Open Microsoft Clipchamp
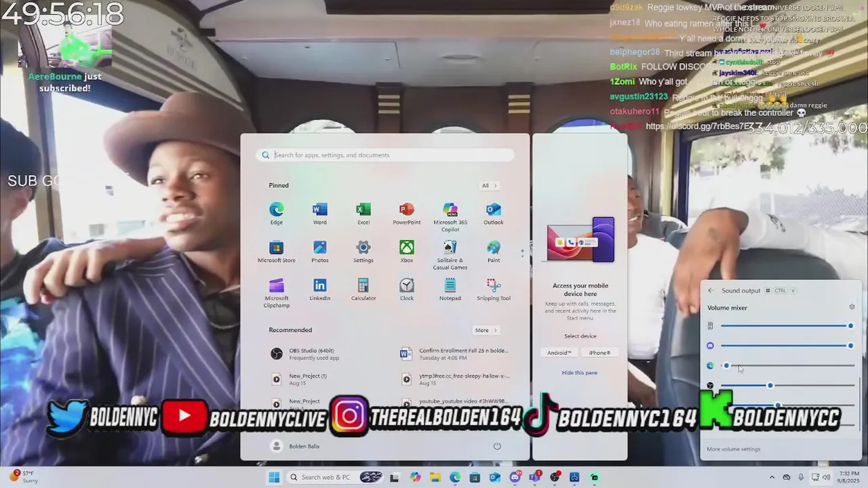Image resolution: width=868 pixels, height=488 pixels. (276, 293)
